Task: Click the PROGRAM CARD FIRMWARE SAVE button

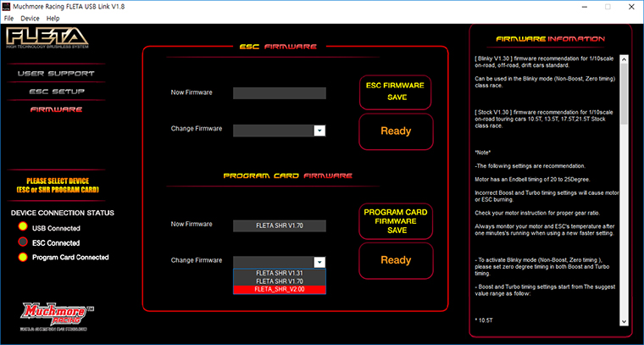Action: click(396, 221)
